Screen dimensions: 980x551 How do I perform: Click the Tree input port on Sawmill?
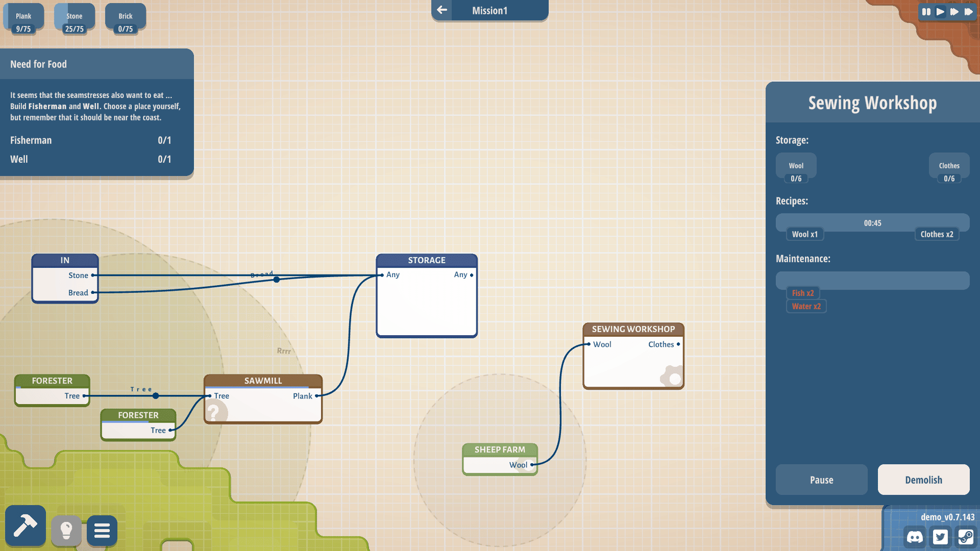click(x=209, y=396)
